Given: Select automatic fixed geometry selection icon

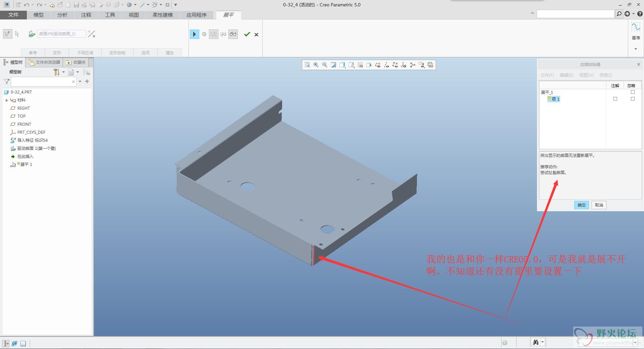Looking at the screenshot, I should pyautogui.click(x=8, y=34).
